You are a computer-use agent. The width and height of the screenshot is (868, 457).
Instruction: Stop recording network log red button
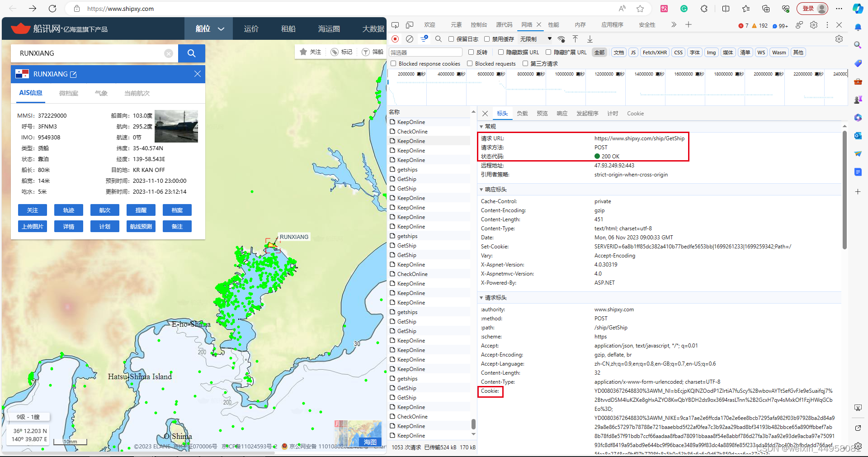coord(395,39)
